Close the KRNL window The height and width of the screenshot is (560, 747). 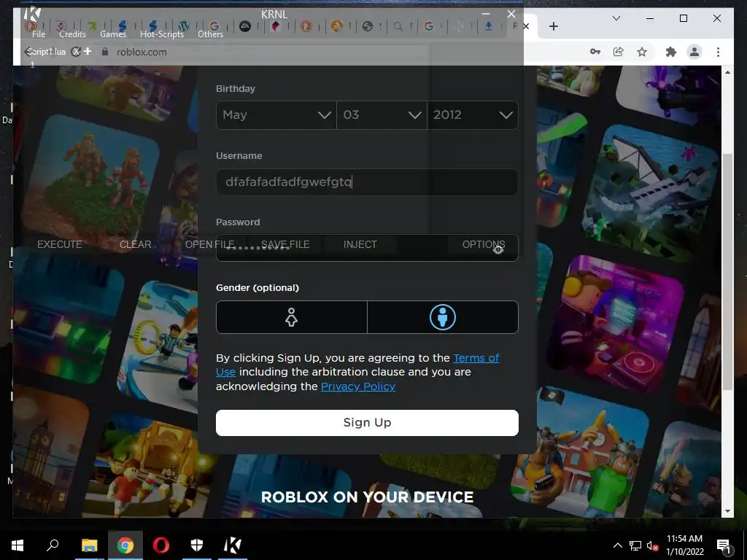tap(511, 15)
